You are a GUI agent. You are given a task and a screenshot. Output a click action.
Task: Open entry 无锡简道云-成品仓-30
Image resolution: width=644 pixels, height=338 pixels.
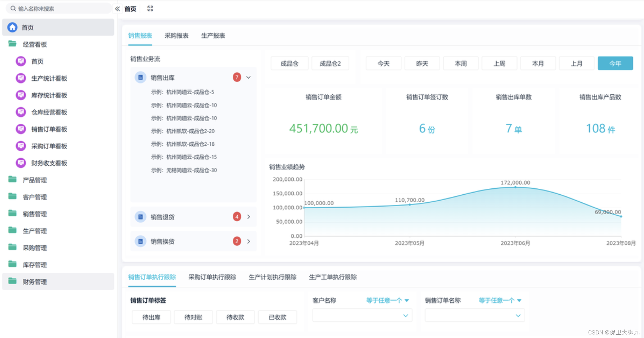point(184,170)
